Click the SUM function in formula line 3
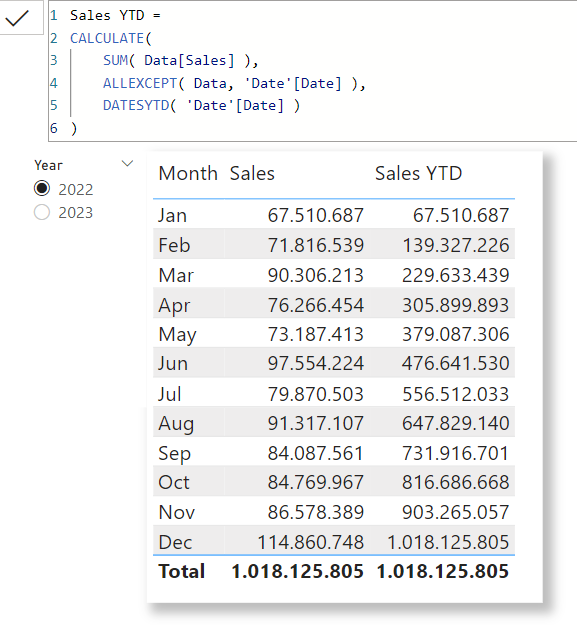The height and width of the screenshot is (627, 577). pos(115,60)
